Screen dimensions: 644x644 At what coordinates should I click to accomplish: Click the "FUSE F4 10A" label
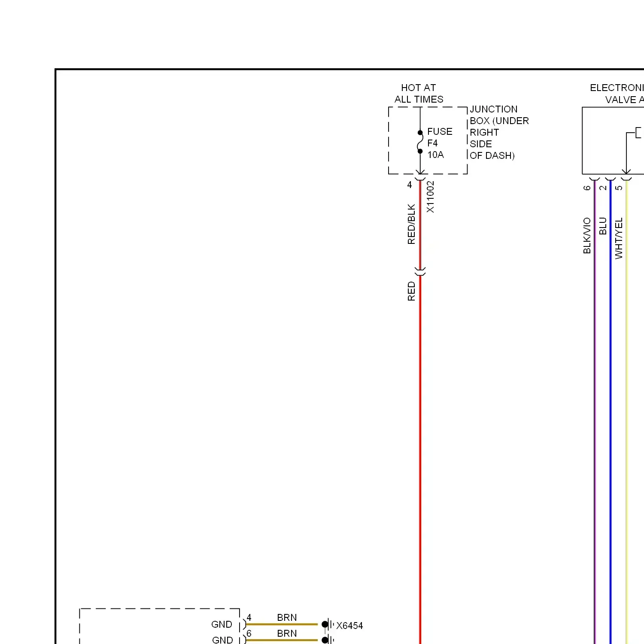coord(440,143)
